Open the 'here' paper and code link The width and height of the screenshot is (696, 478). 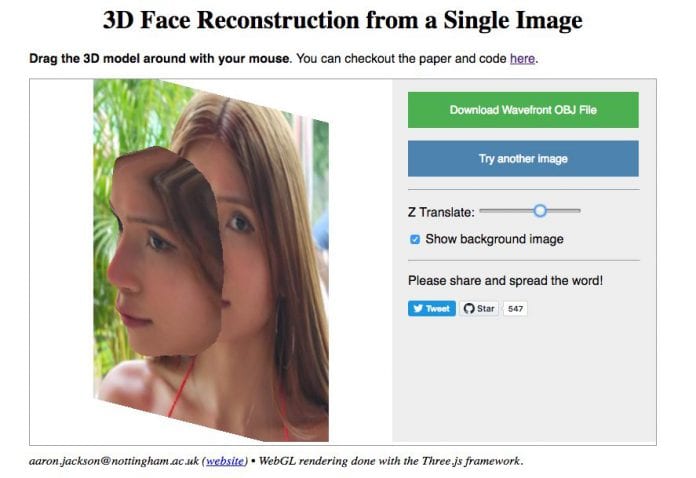[x=522, y=59]
